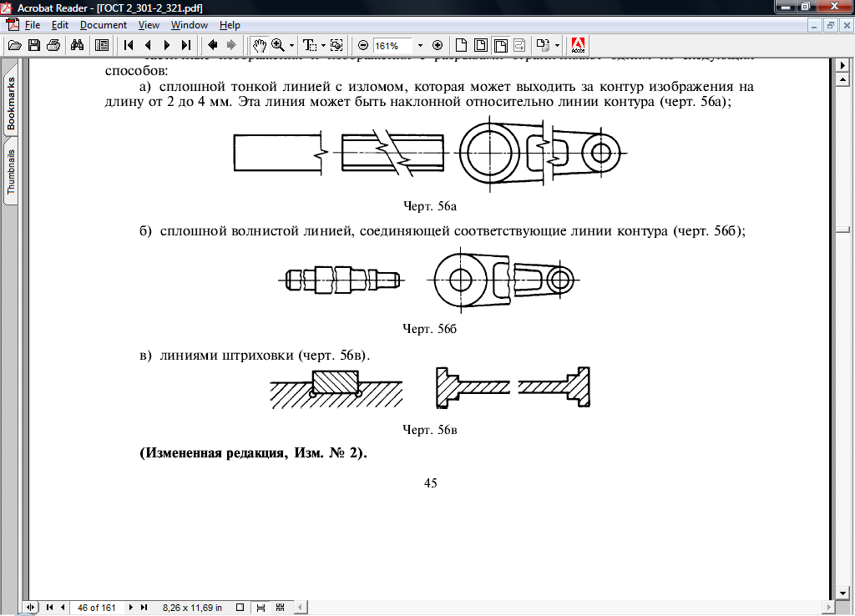Go to previous page in status bar

63,608
